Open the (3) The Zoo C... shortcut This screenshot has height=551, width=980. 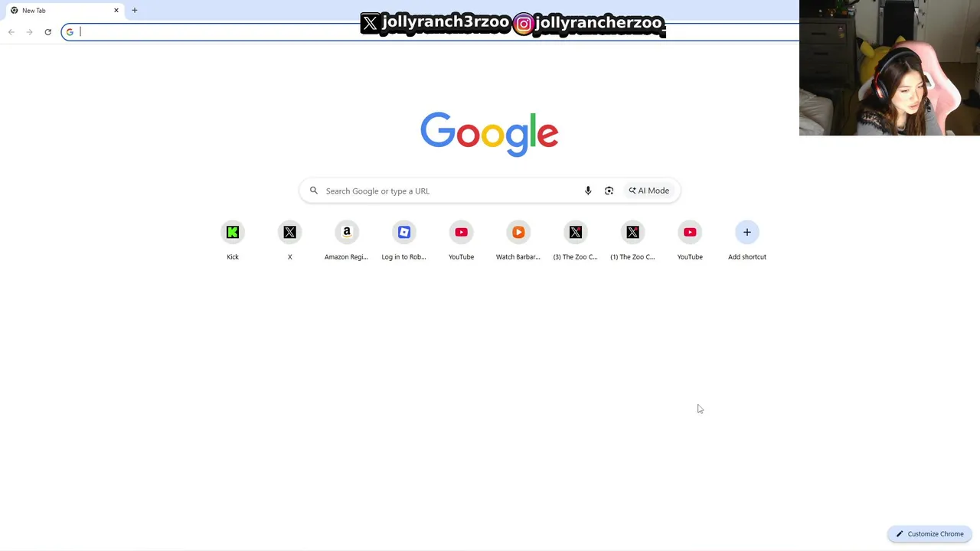point(576,240)
